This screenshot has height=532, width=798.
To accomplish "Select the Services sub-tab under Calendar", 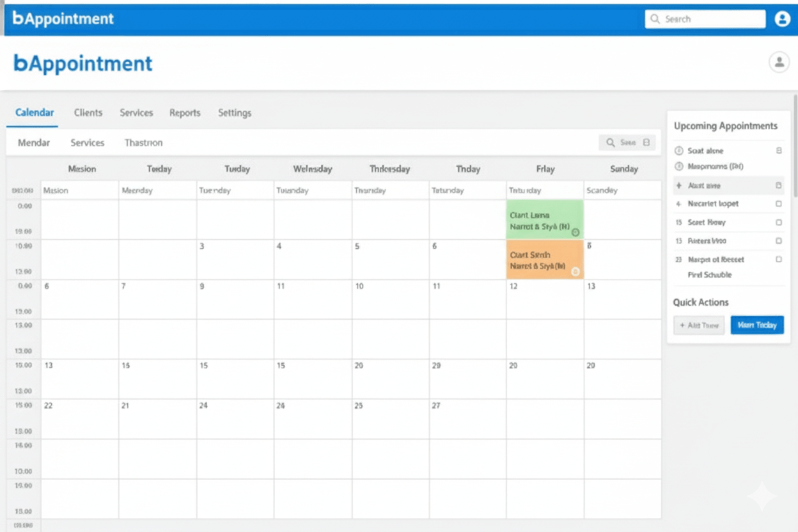I will tap(88, 143).
